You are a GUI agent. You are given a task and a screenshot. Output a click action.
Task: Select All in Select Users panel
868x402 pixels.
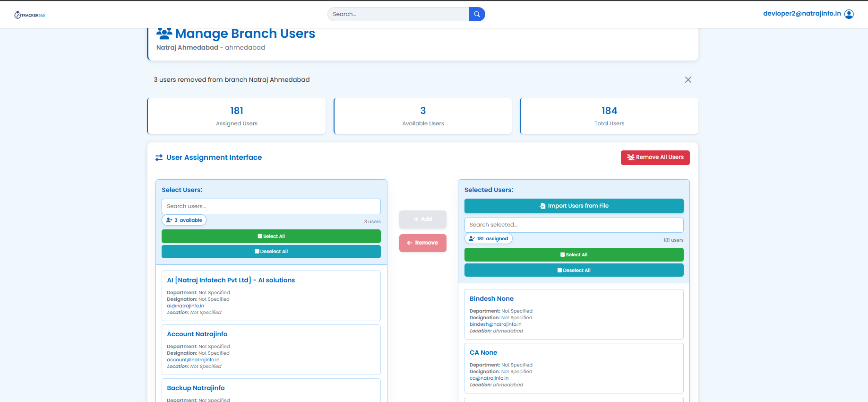[x=271, y=236]
